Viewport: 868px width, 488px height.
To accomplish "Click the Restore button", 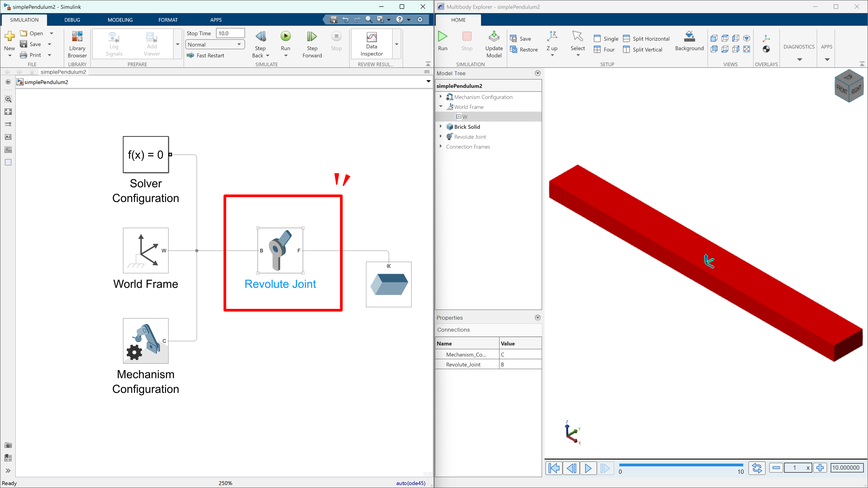I will click(x=524, y=49).
